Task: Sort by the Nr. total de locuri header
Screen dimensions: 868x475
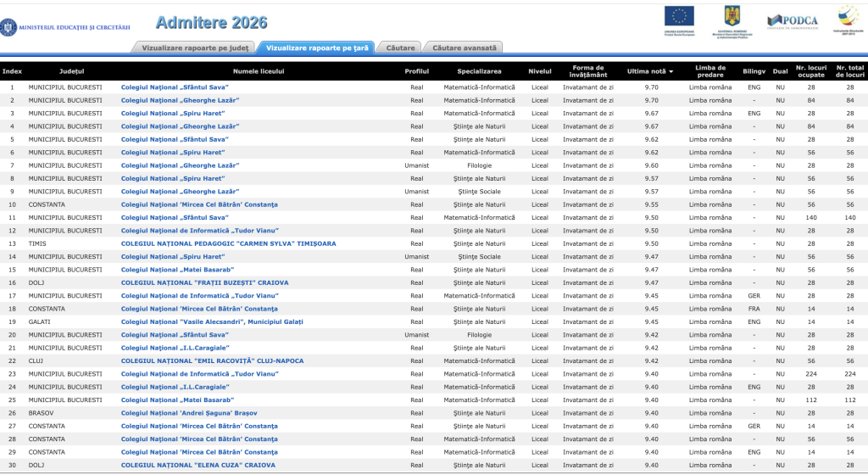Action: coord(849,71)
